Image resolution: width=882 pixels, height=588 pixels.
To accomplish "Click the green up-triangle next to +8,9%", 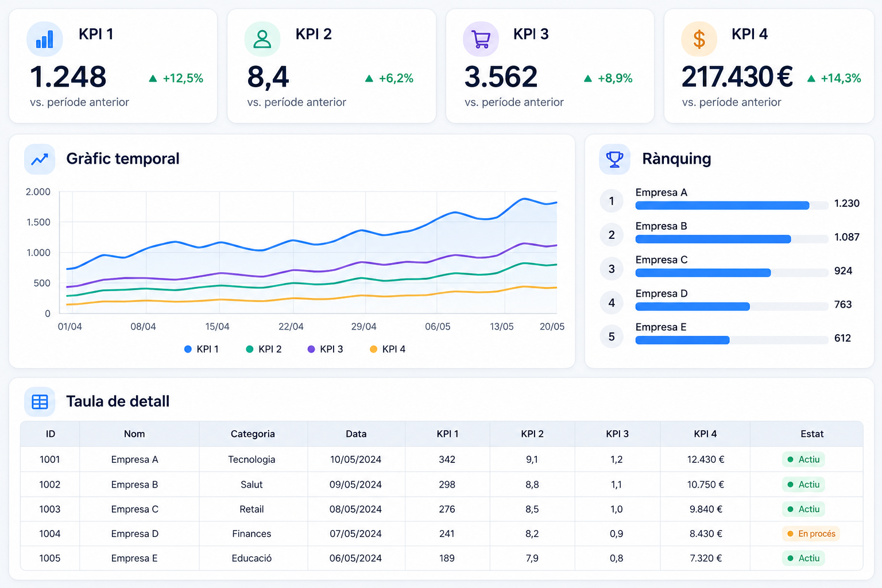I will [x=587, y=79].
